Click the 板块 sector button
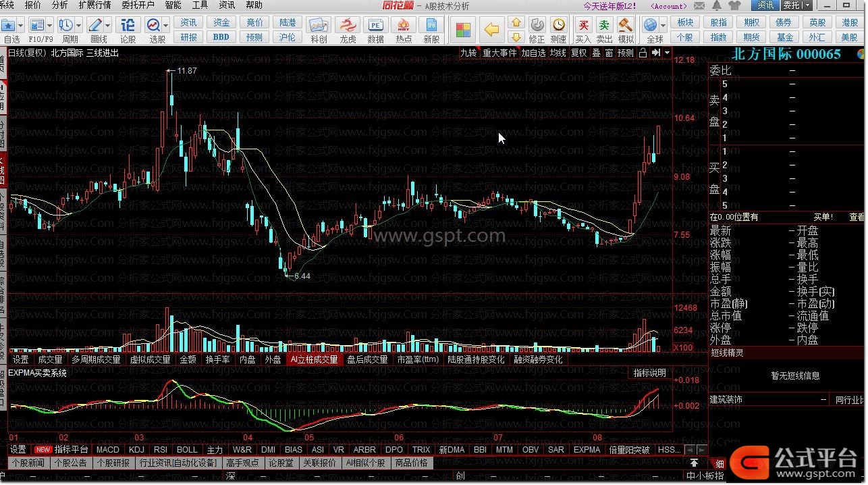 click(685, 22)
